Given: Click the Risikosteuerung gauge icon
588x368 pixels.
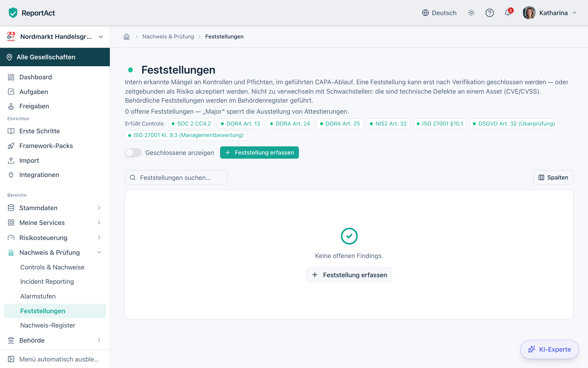Looking at the screenshot, I should click(x=11, y=238).
